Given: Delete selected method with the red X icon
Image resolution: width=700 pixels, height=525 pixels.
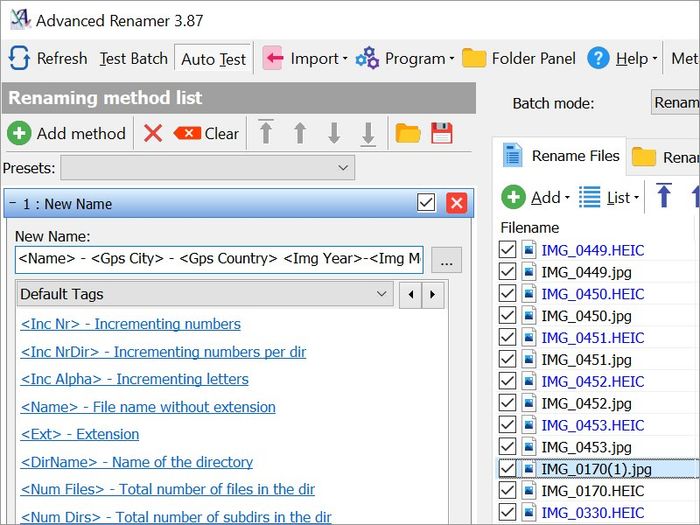Looking at the screenshot, I should [153, 133].
